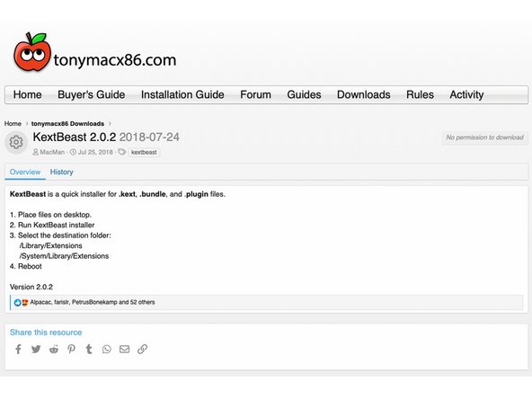
Task: Click Home breadcrumb link
Action: point(13,123)
